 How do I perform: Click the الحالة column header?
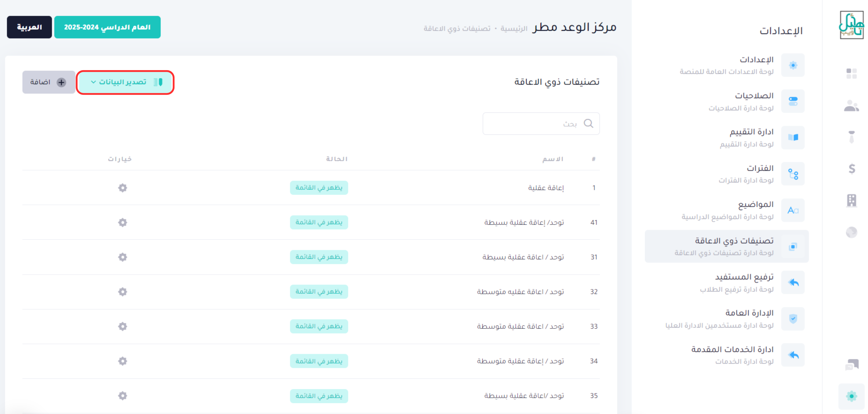point(337,159)
